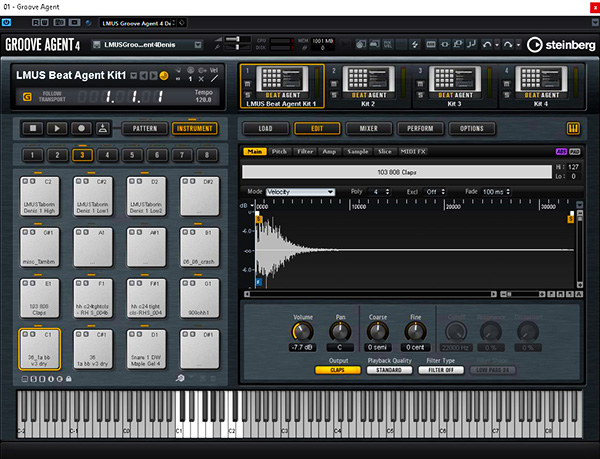
Task: Click the CLAPS output button
Action: [338, 370]
